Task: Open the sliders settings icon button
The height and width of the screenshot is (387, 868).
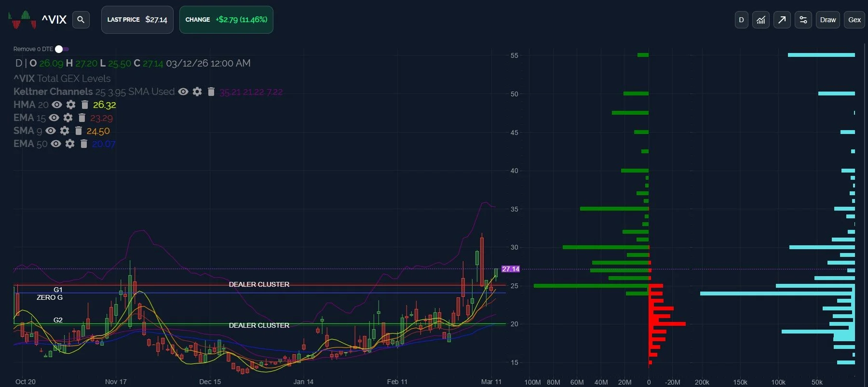Action: [x=803, y=20]
